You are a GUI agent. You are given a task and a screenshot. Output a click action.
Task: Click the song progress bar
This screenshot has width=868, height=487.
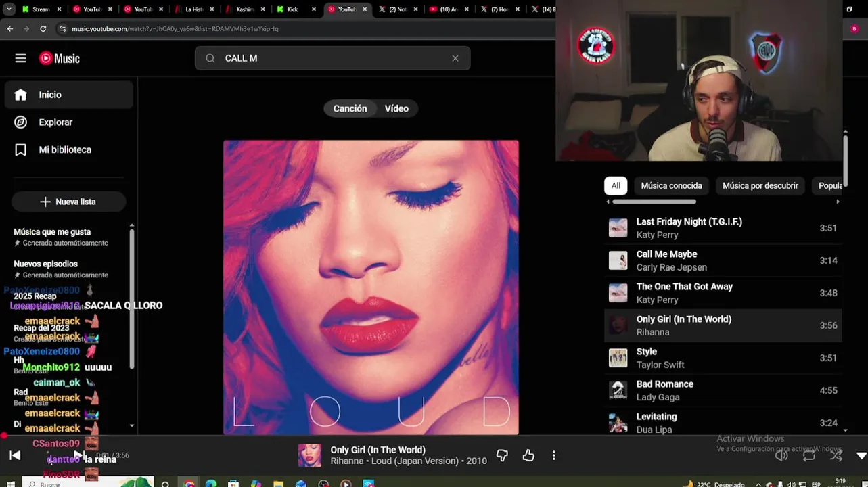[434, 436]
